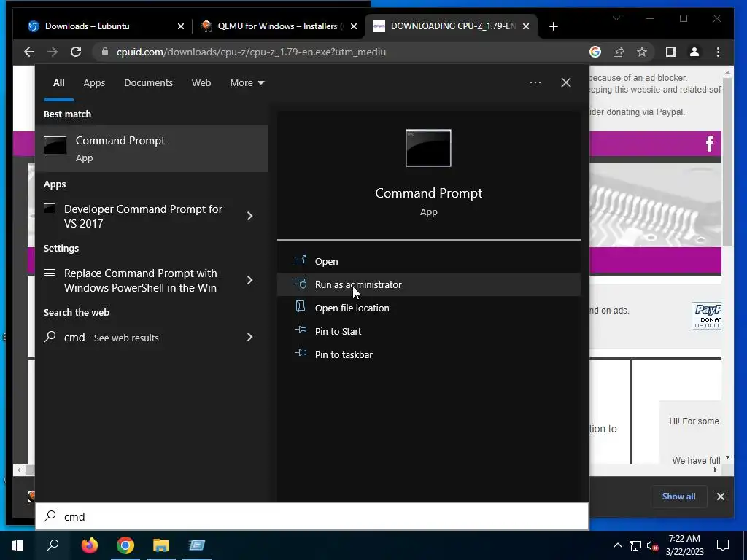Image resolution: width=747 pixels, height=560 pixels.
Task: Open the More dropdown in search
Action: (247, 83)
